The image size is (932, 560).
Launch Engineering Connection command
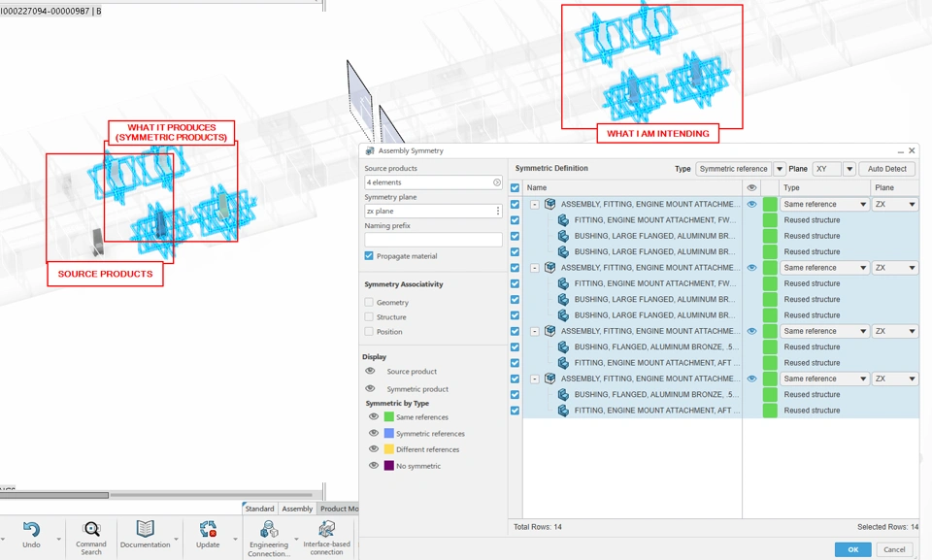tap(268, 530)
